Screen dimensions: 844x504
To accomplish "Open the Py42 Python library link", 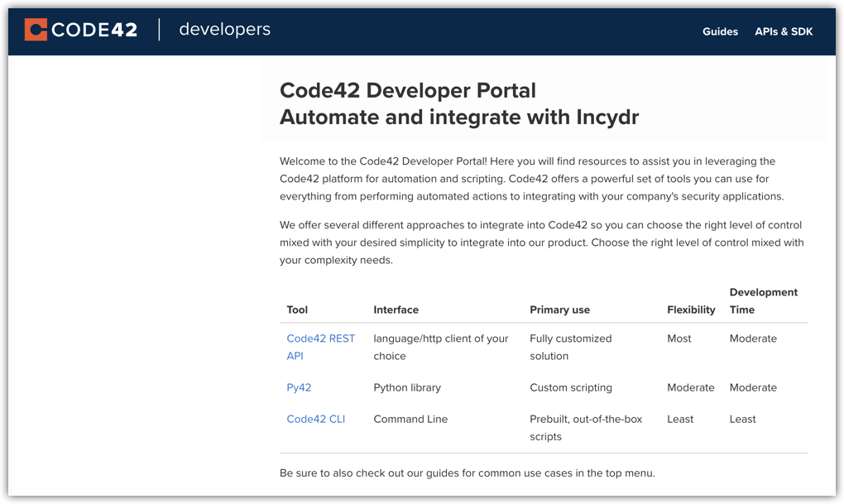I will coord(298,387).
